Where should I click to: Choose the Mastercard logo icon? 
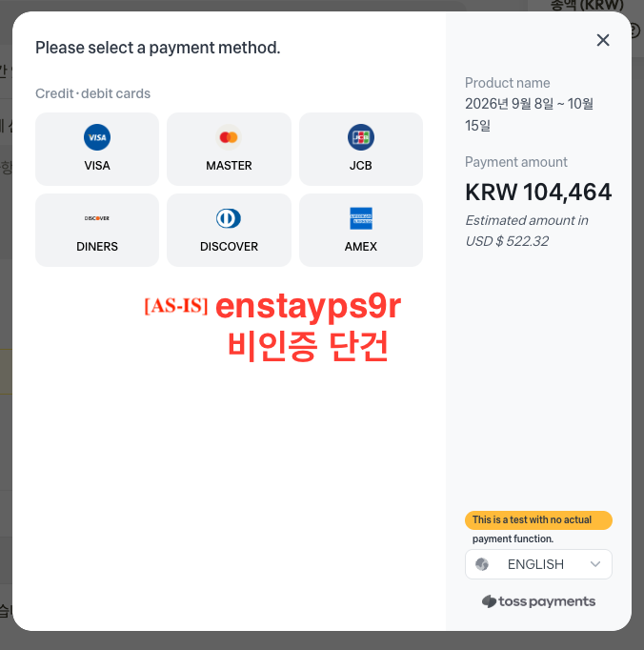click(x=229, y=137)
